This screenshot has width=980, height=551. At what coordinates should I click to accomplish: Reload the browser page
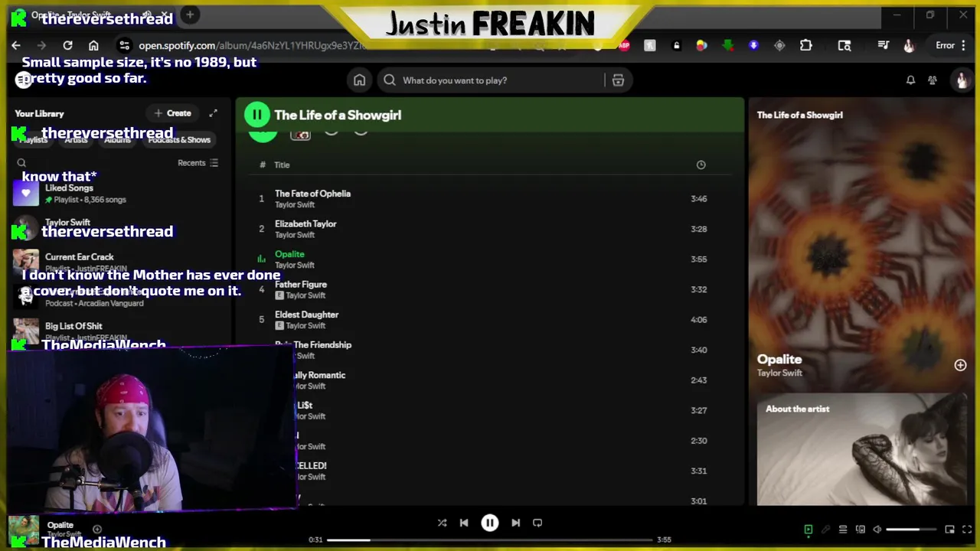tap(67, 45)
